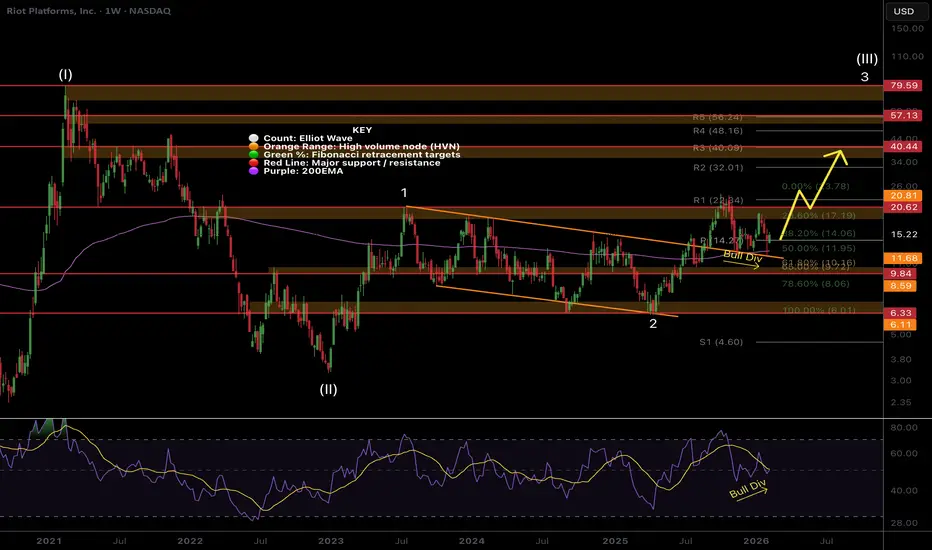This screenshot has height=550, width=932.
Task: Select the 78.60% (8.06) Fibonacci label
Action: tap(816, 284)
